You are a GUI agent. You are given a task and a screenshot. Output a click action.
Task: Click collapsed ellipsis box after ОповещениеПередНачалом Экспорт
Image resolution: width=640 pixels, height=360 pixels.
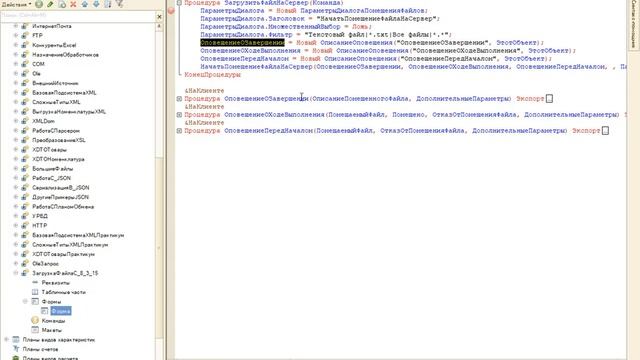tap(605, 131)
